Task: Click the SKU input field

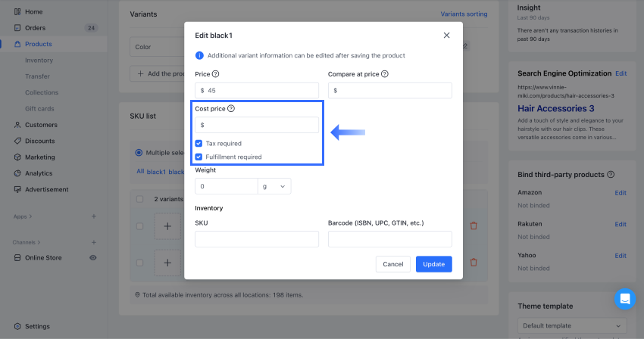Action: tap(257, 239)
